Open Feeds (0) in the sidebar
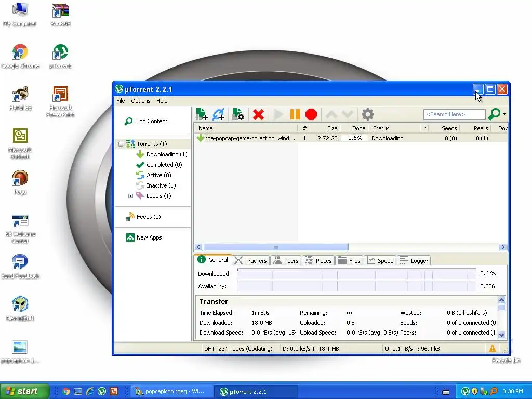Viewport: 532px width, 399px height. point(148,217)
